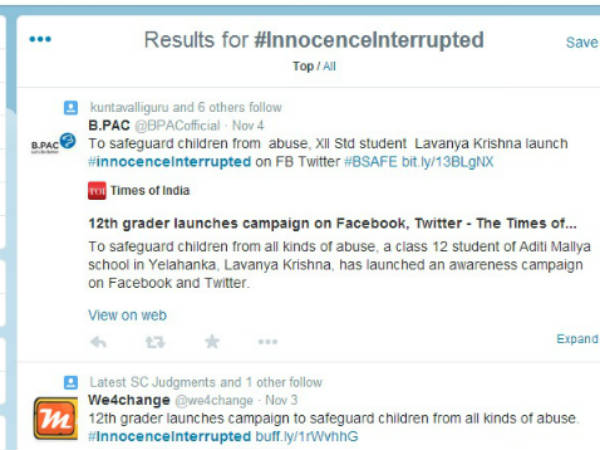The width and height of the screenshot is (600, 450).
Task: Click the B.PAC profile avatar
Action: click(52, 144)
